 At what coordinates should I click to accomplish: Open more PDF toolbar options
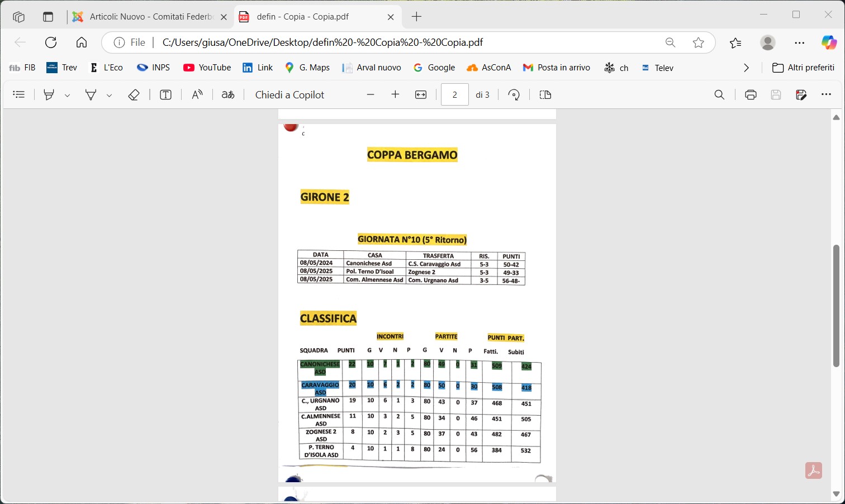[827, 95]
